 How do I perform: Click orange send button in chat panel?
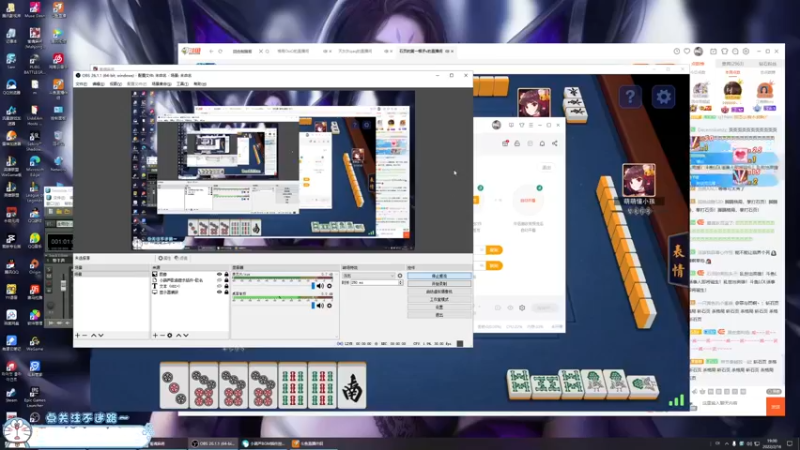tap(776, 407)
